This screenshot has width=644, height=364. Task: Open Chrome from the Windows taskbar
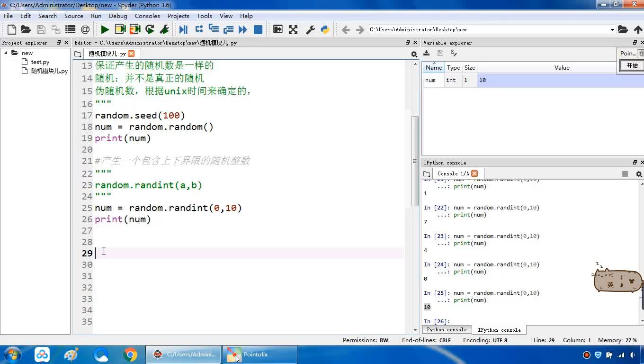click(x=130, y=355)
